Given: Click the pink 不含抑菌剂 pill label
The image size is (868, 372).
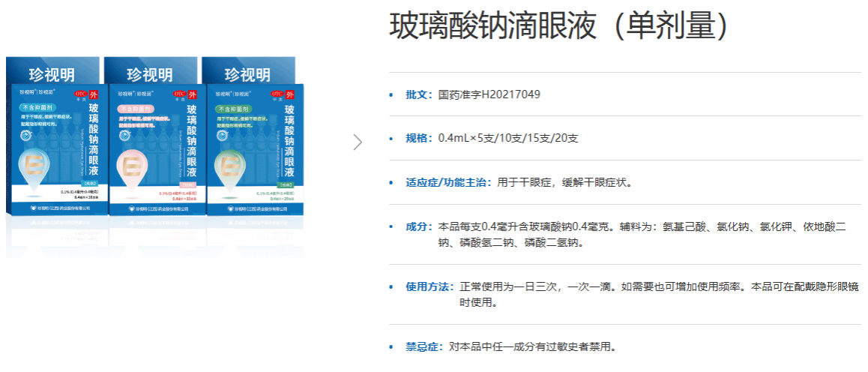Looking at the screenshot, I should [136, 109].
